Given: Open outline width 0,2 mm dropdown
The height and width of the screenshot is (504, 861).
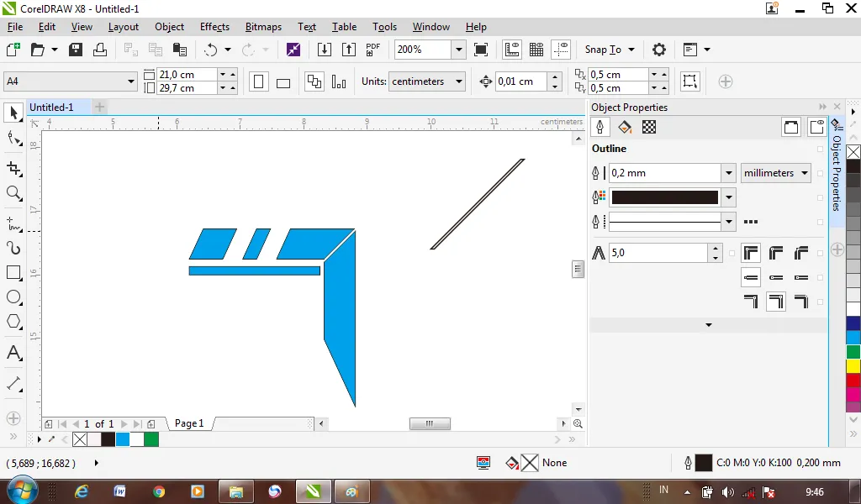Looking at the screenshot, I should coord(729,173).
